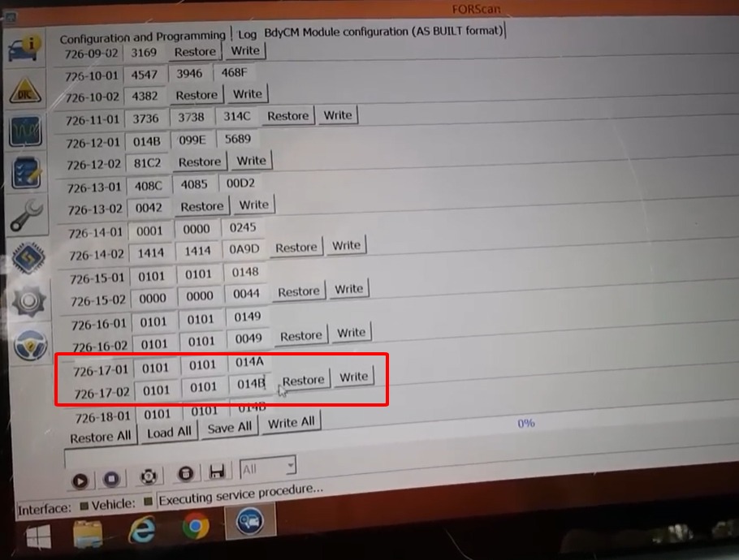Click Write for row 726-11-01

pyautogui.click(x=338, y=115)
